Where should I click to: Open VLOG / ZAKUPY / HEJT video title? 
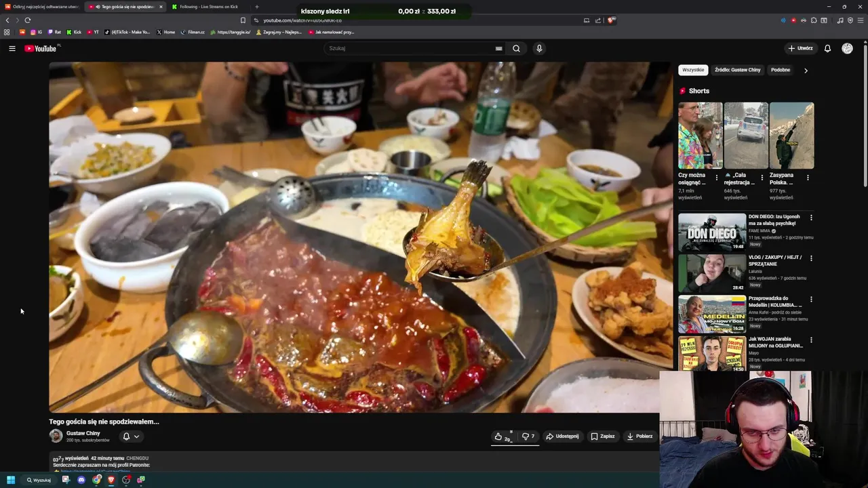point(775,260)
